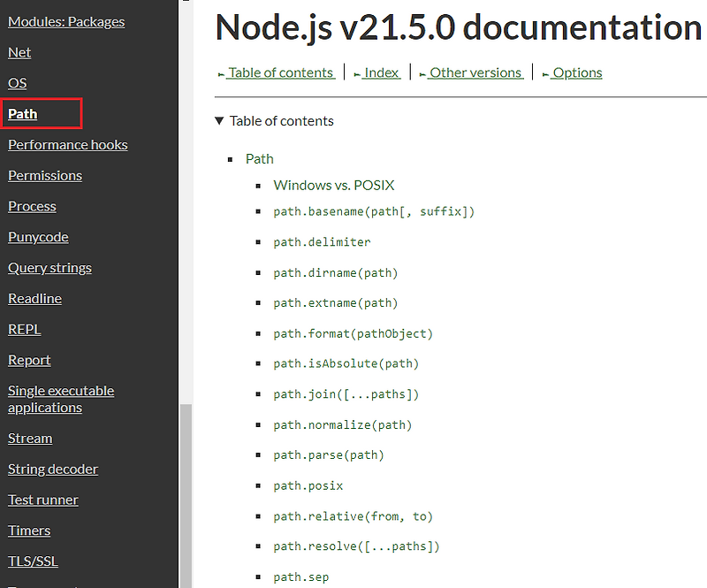Navigate to Query strings docs
The width and height of the screenshot is (707, 588).
pos(49,267)
